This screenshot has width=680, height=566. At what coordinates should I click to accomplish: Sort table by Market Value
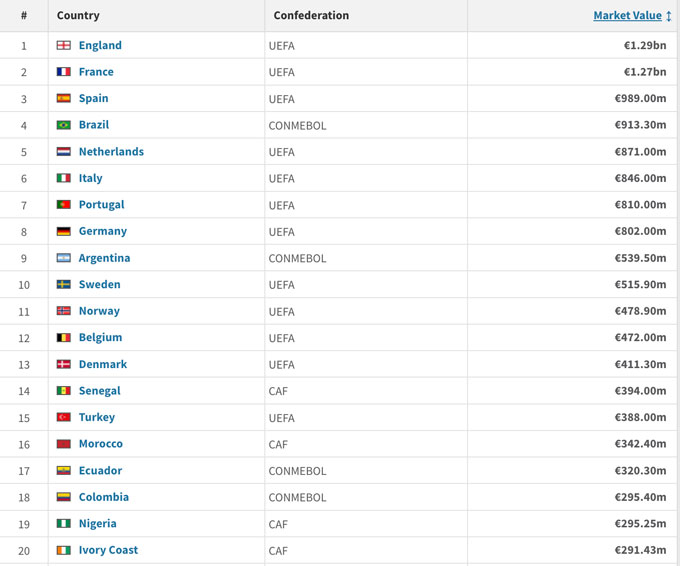point(627,15)
